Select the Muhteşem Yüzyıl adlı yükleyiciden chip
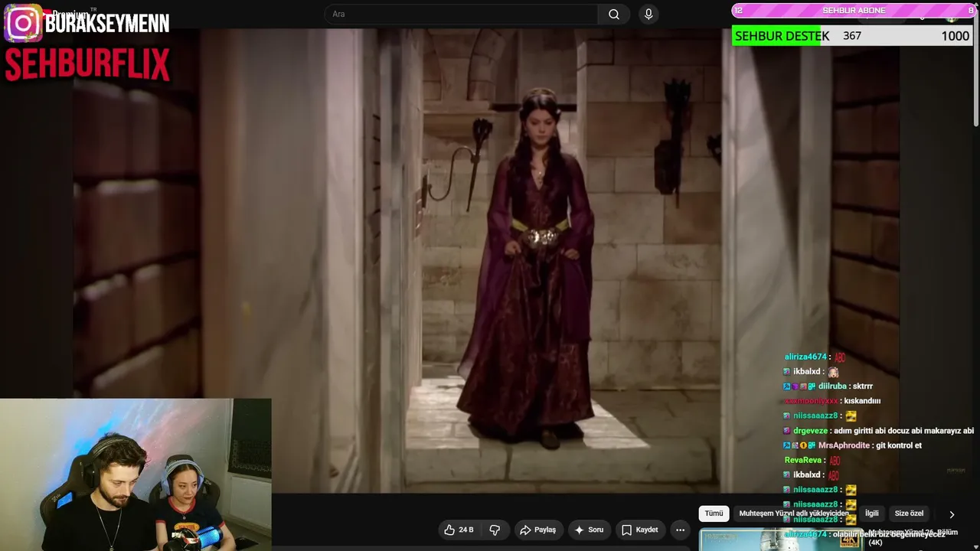Image resolution: width=980 pixels, height=551 pixels. point(794,514)
